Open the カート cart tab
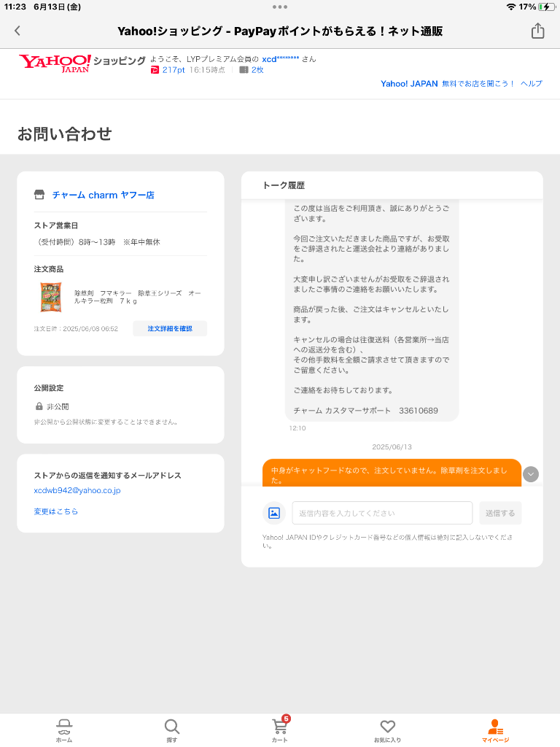Screen dimensions: 560x747 pos(280,730)
